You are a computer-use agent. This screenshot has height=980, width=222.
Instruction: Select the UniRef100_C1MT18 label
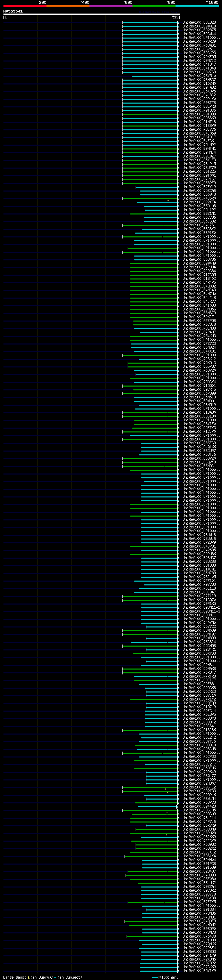click(199, 122)
